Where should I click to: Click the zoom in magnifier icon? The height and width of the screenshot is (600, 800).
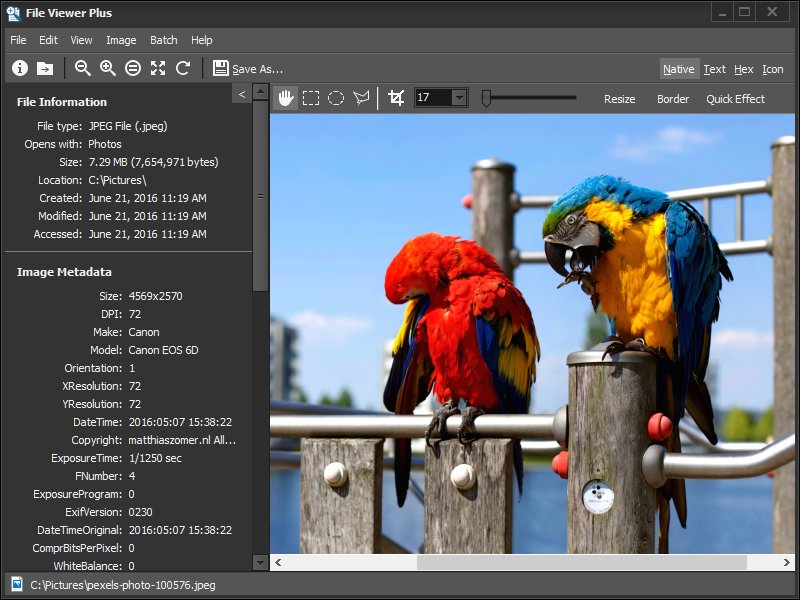click(x=108, y=68)
